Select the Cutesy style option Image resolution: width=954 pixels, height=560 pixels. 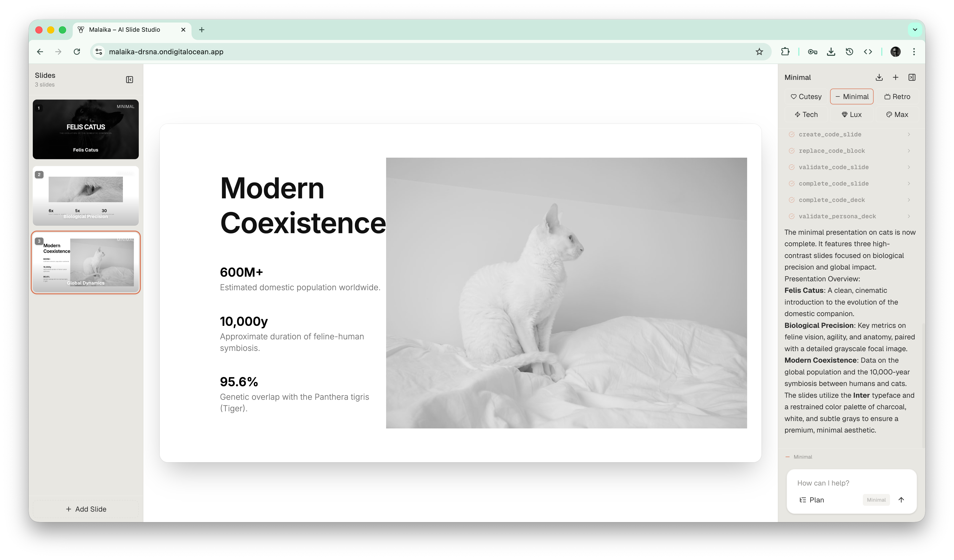pos(806,96)
